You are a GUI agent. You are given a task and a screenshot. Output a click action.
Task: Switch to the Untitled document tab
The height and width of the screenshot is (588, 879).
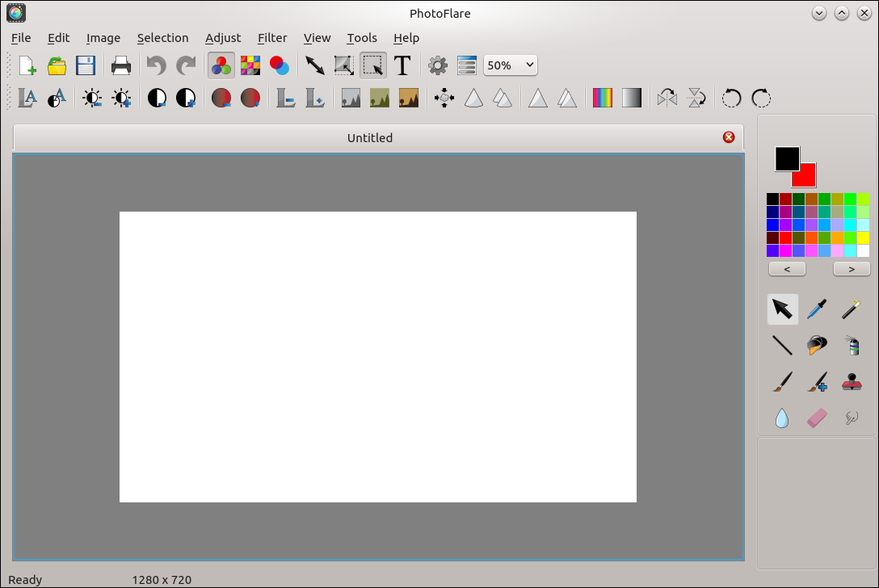tap(369, 138)
